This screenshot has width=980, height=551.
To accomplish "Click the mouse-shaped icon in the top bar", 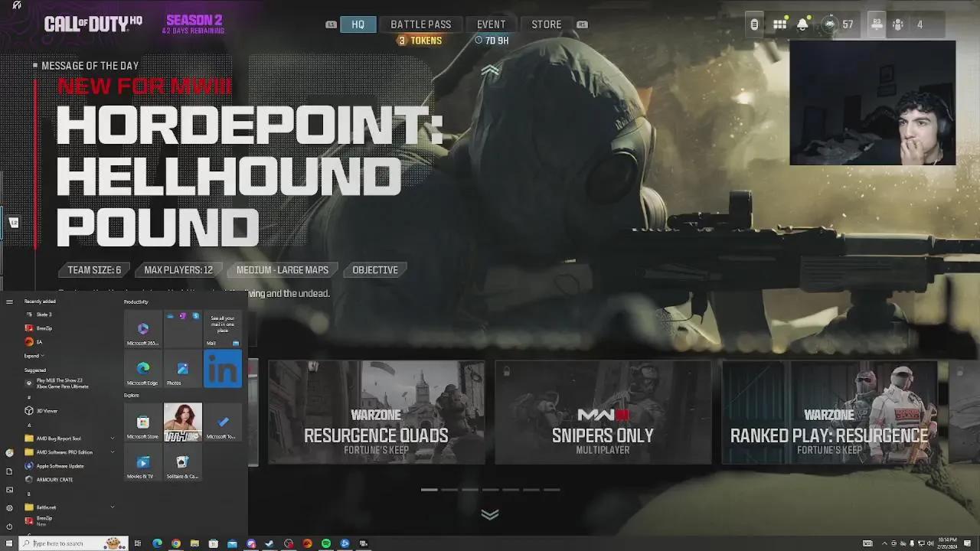I will click(x=754, y=24).
